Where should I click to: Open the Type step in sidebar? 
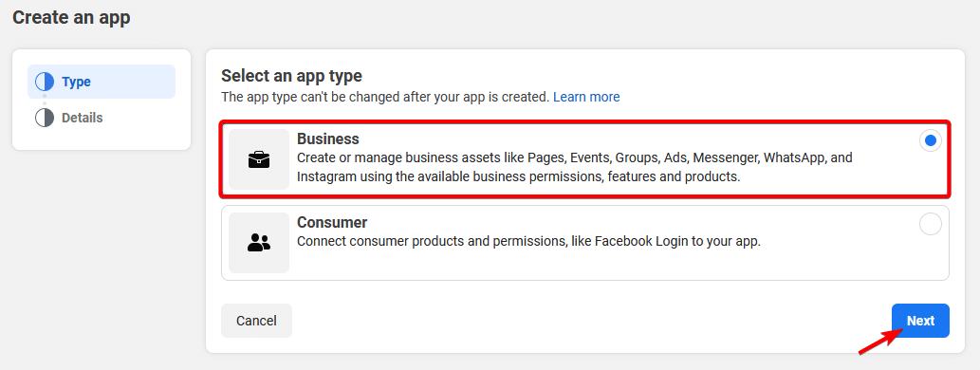point(102,82)
